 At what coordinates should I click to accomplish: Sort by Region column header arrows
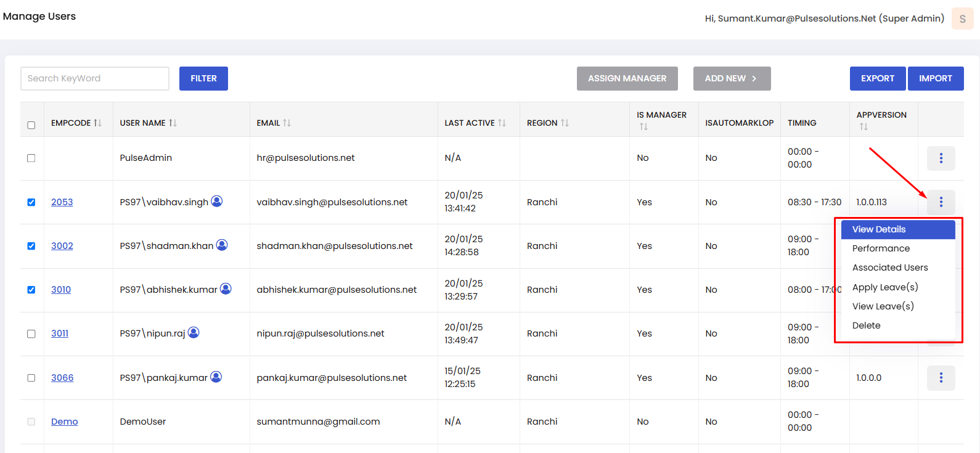click(565, 123)
